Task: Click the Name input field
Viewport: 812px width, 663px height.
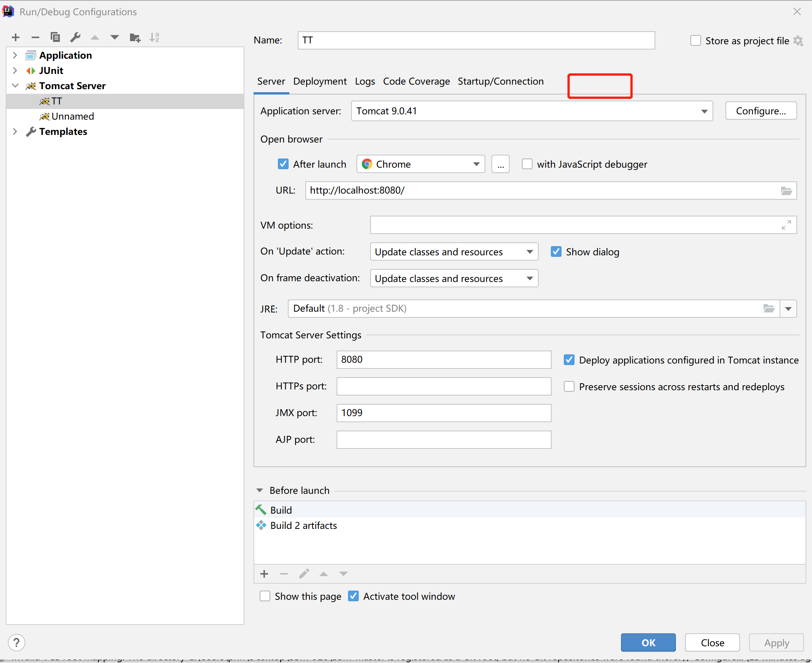Action: [476, 40]
